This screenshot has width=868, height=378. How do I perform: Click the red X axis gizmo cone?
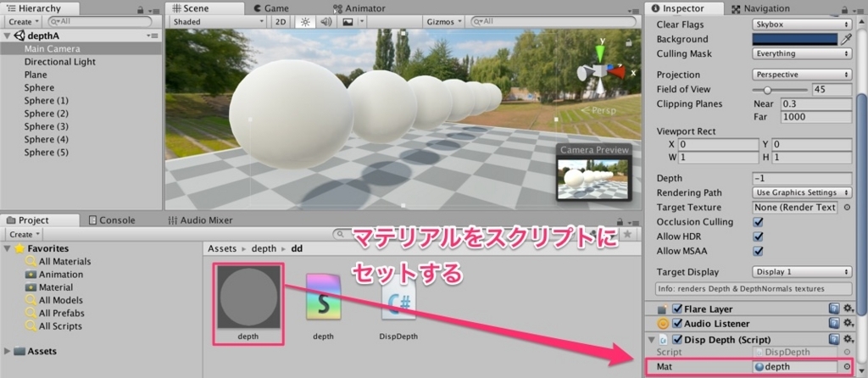617,72
